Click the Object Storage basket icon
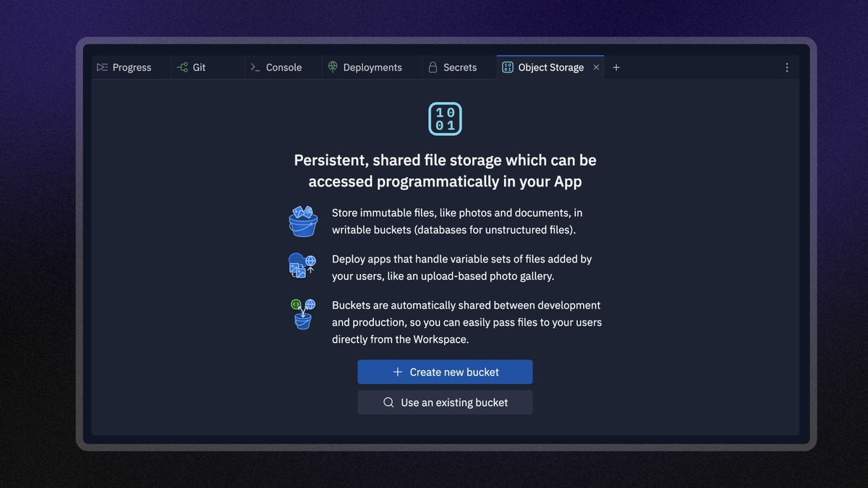The image size is (868, 488). coord(507,67)
